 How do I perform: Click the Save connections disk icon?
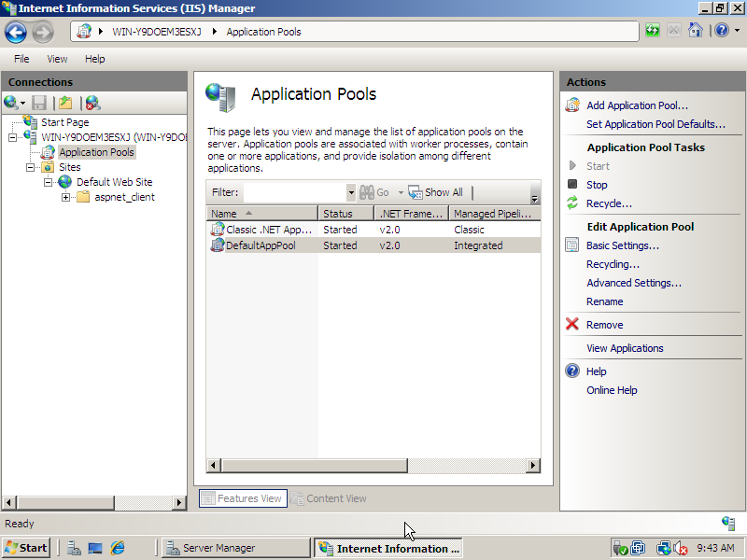click(39, 103)
